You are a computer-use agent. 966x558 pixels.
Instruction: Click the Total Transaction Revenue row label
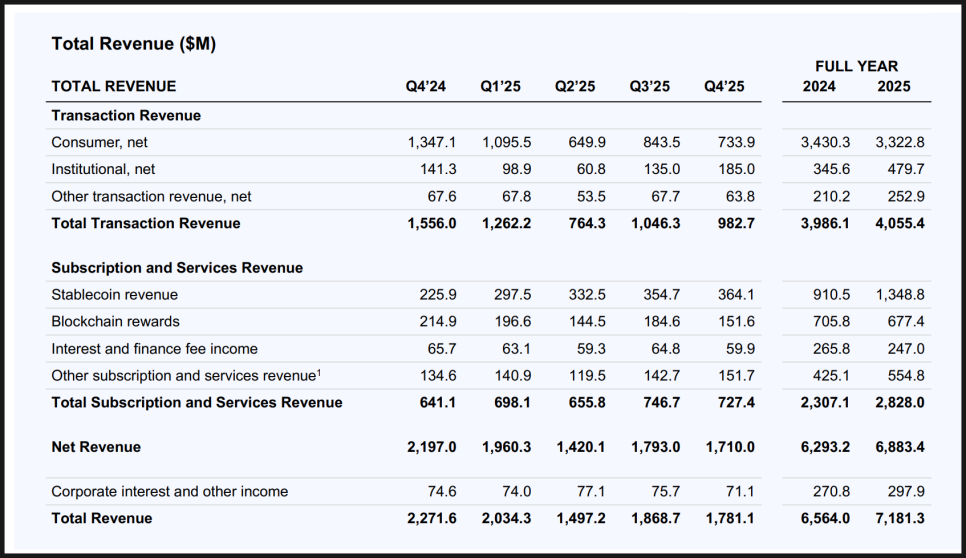click(145, 224)
